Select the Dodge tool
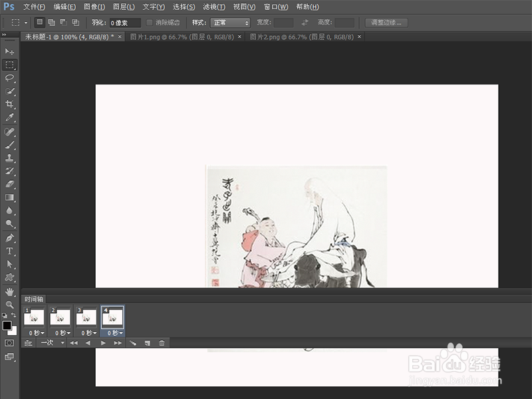Viewport: 532px width, 399px height. pos(9,223)
